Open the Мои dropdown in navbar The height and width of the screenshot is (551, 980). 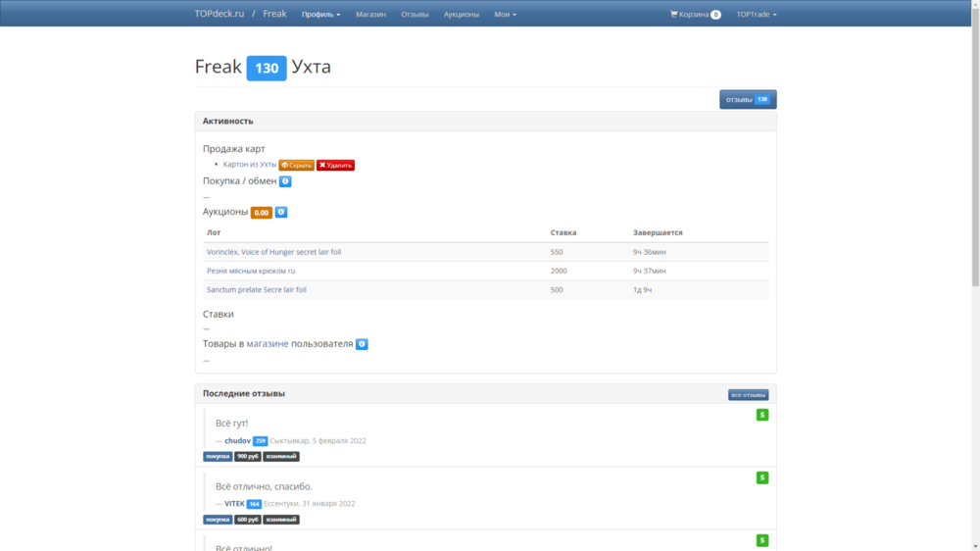tap(505, 15)
